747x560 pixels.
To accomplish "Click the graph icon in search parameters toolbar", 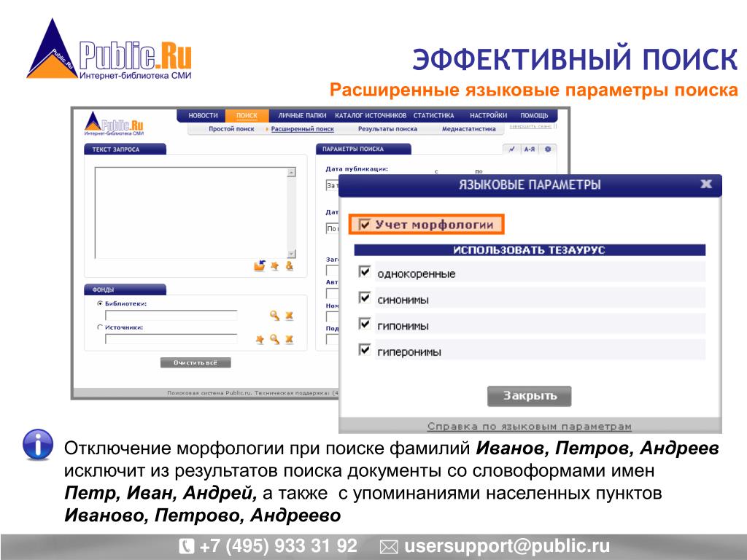I will (x=511, y=149).
